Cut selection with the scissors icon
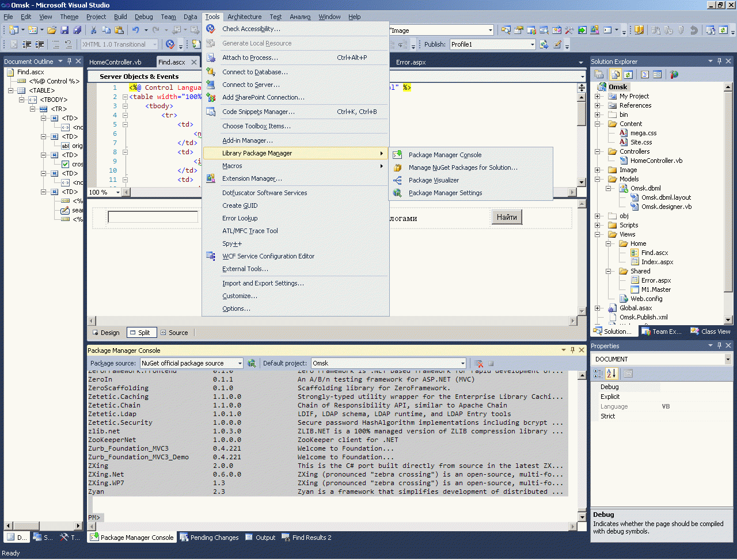 93,30
